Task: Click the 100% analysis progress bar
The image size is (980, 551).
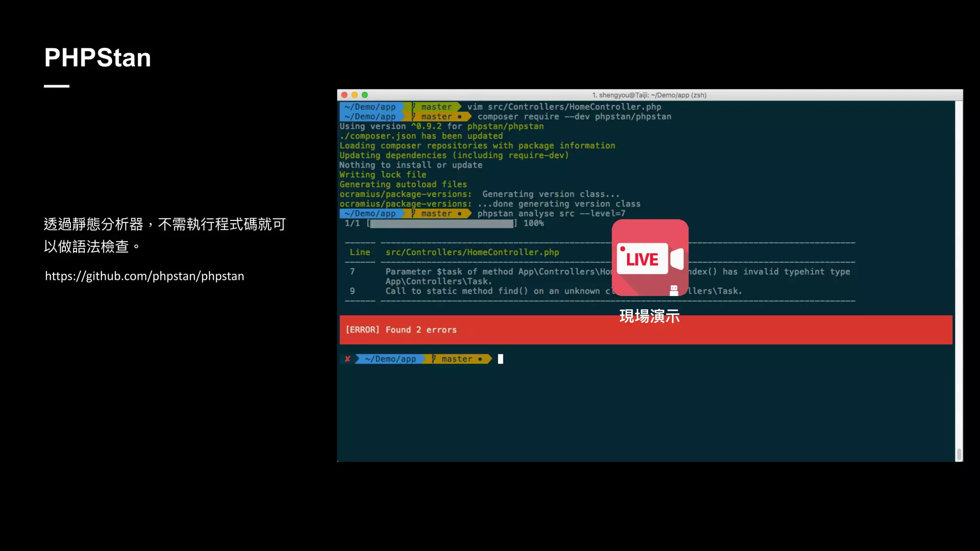Action: pyautogui.click(x=441, y=223)
